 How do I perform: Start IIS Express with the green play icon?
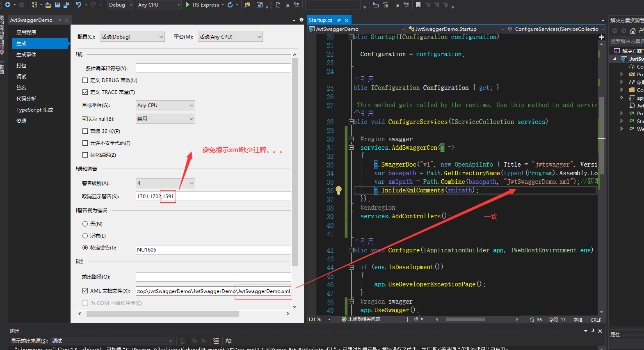(187, 5)
